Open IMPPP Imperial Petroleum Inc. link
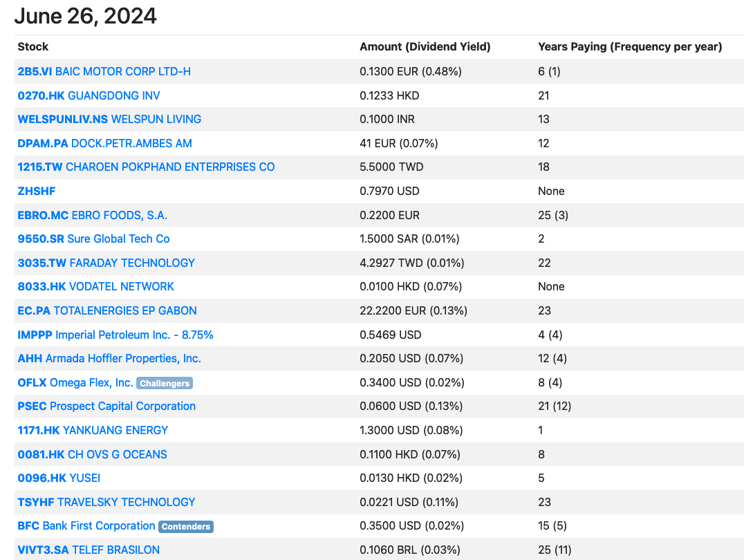This screenshot has height=560, width=744. coord(115,335)
